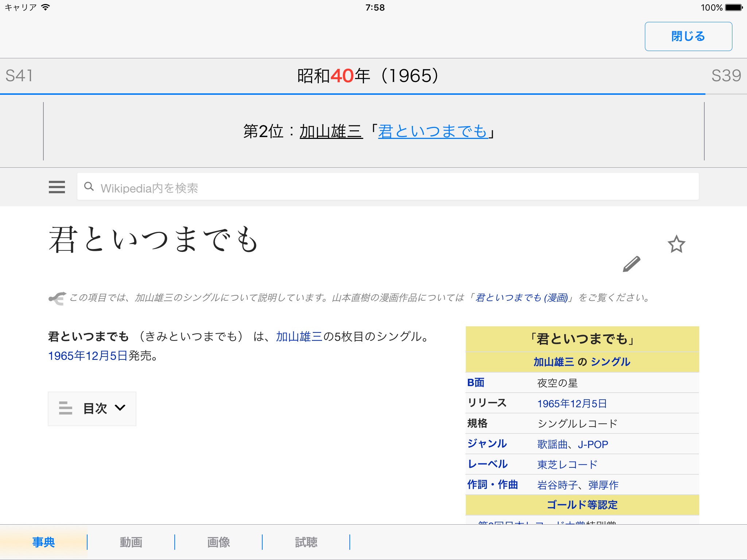747x560 pixels.
Task: Open the 作詞・作曲 infobox label link
Action: click(493, 485)
